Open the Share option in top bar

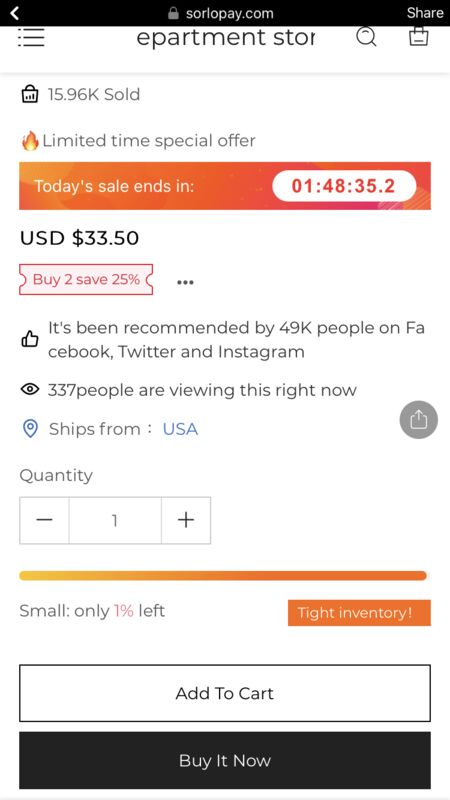(424, 13)
